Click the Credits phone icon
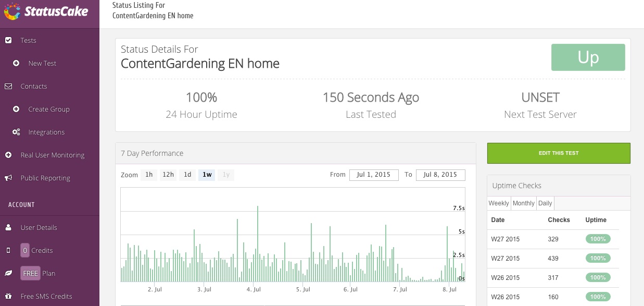Image resolution: width=644 pixels, height=306 pixels. pyautogui.click(x=8, y=250)
